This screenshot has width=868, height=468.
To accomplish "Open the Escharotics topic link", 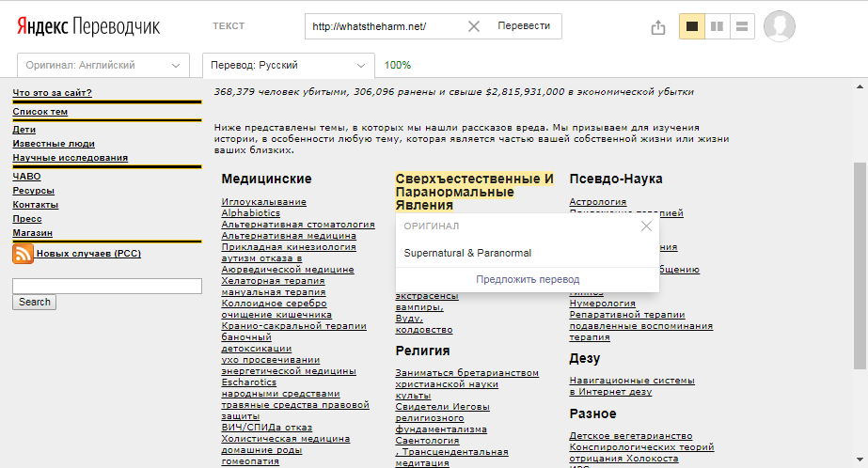I will (248, 382).
